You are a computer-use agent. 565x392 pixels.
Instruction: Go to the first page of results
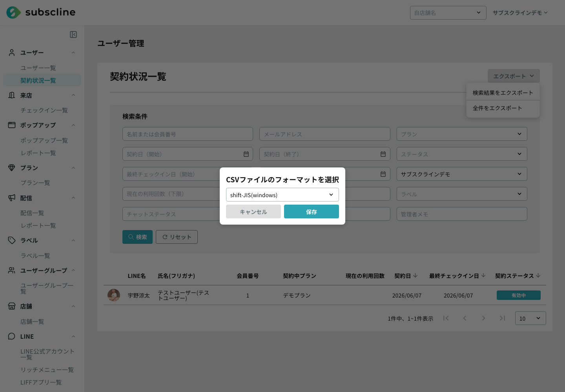pos(446,318)
